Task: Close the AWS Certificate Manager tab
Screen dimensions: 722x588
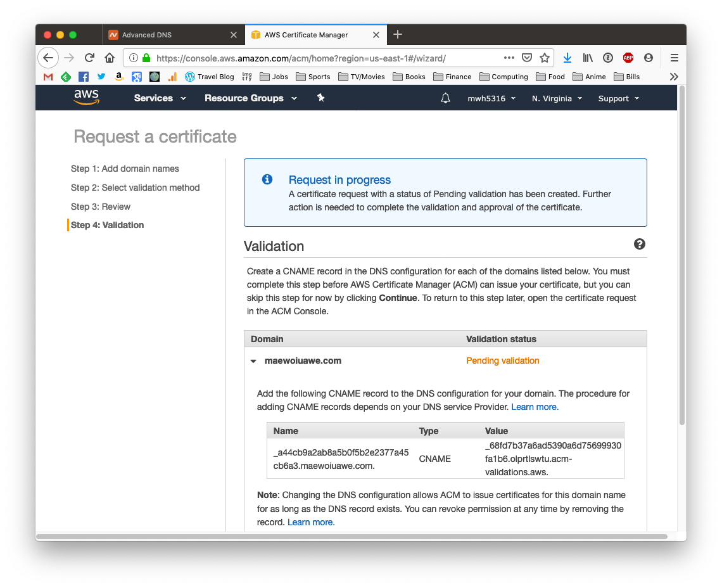Action: pos(376,35)
